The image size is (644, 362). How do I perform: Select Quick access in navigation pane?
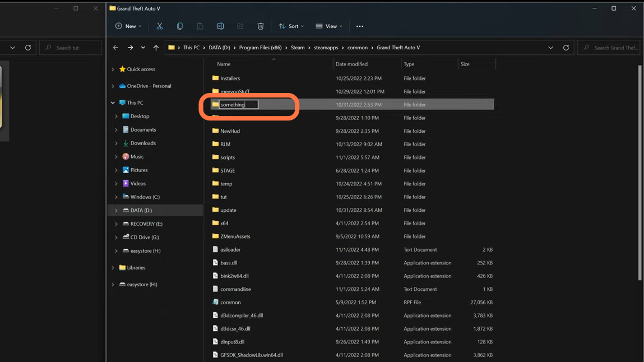point(141,69)
